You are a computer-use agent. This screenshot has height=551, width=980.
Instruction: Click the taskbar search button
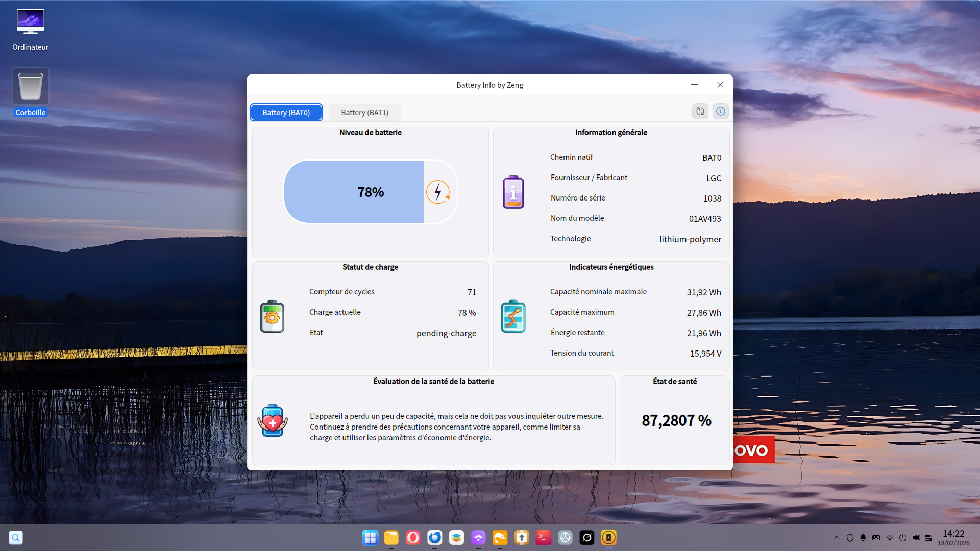tap(16, 537)
